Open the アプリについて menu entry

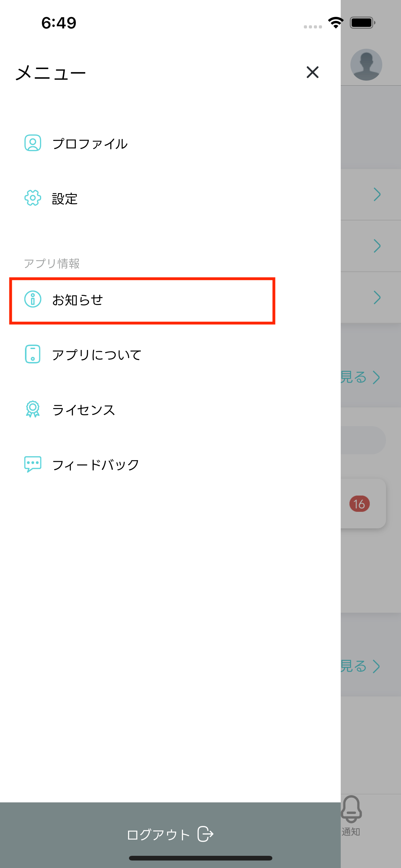97,355
